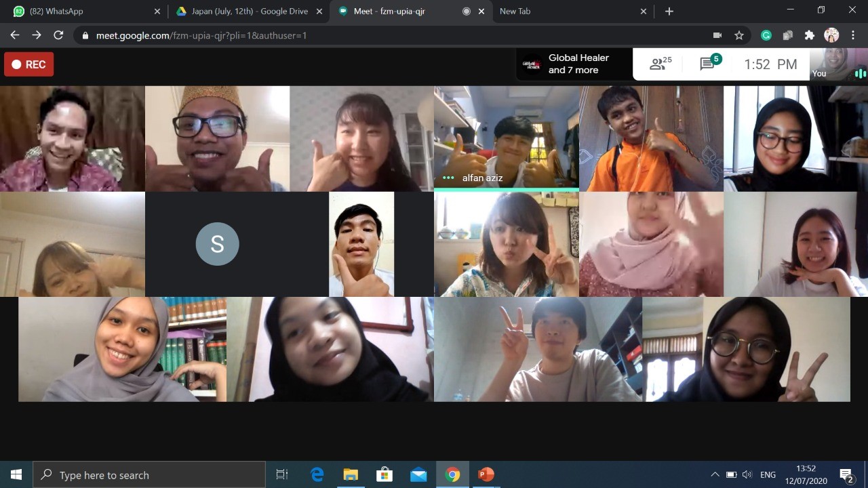868x488 pixels.
Task: Go forward using the browser forward arrow
Action: [x=37, y=35]
